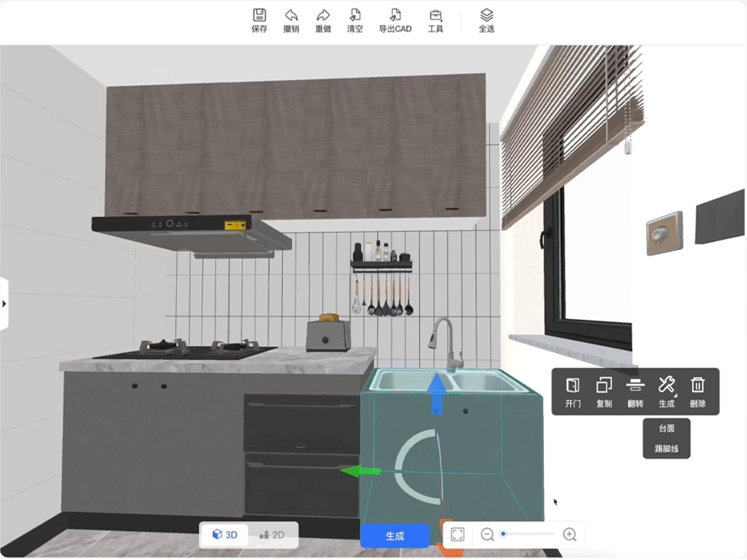Duplicate cabinet with 复制 icon

(x=604, y=391)
